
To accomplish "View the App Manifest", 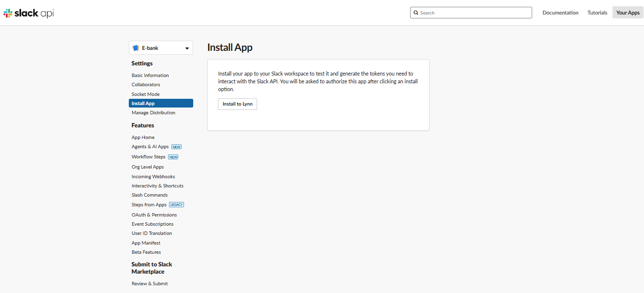I will coord(146,243).
